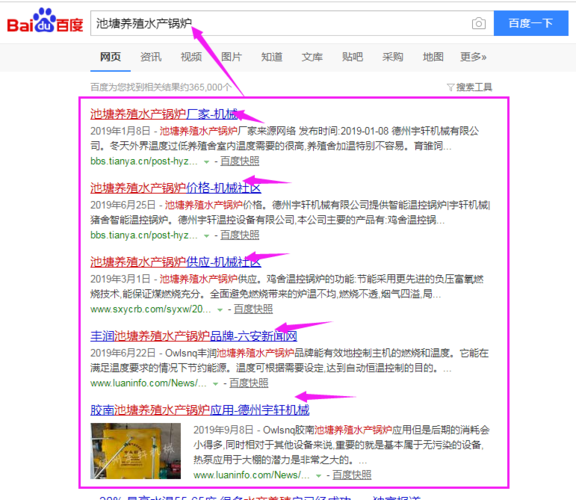Open 百度快照 for the 2019年6月25日 result
The image size is (576, 500).
240,235
